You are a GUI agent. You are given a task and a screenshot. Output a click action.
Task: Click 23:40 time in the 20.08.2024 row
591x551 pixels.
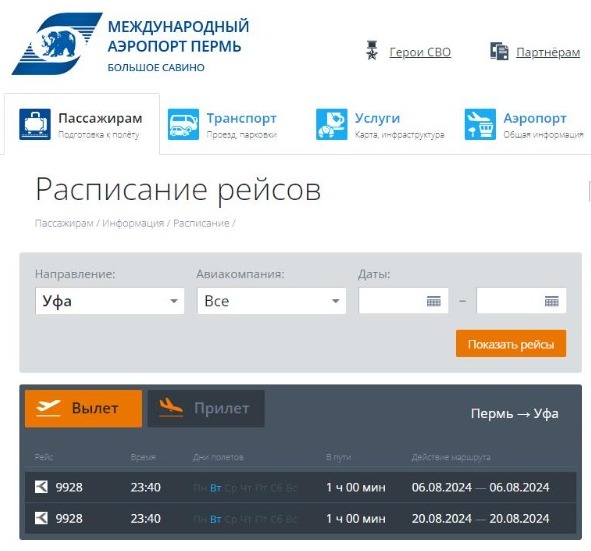(x=145, y=519)
